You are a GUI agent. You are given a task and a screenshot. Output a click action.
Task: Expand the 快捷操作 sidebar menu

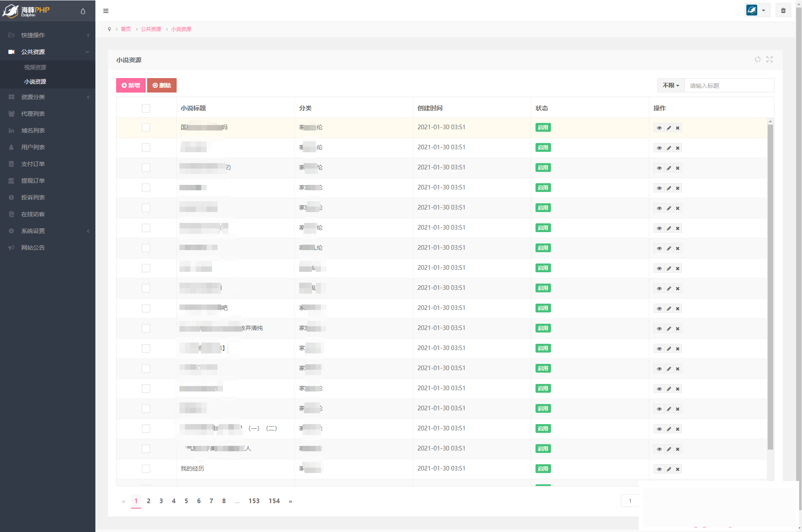point(48,35)
